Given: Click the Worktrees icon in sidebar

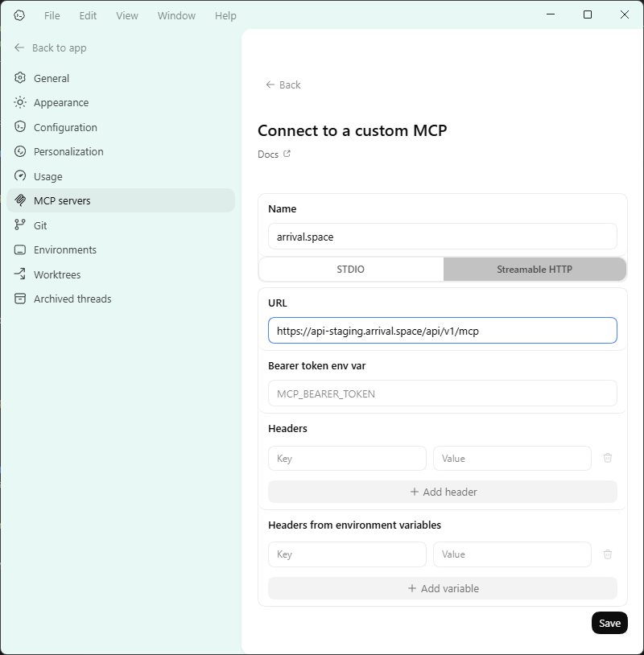Looking at the screenshot, I should (20, 274).
